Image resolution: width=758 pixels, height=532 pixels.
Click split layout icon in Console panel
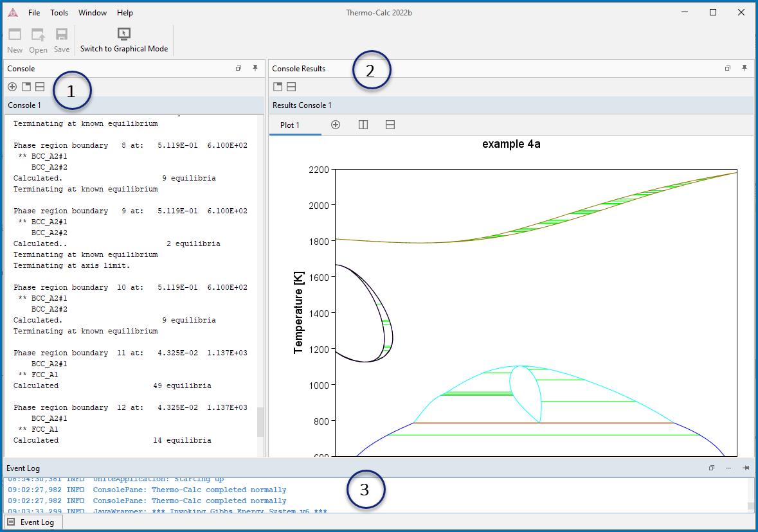point(40,87)
